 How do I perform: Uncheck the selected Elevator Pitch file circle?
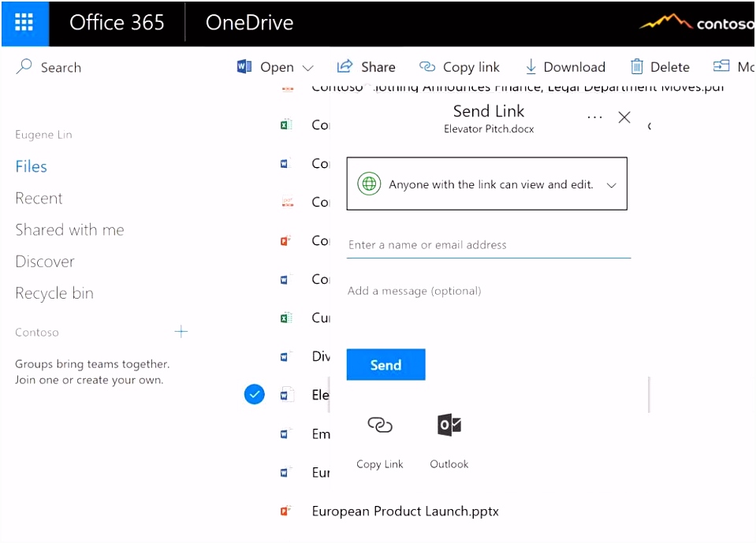click(x=254, y=395)
